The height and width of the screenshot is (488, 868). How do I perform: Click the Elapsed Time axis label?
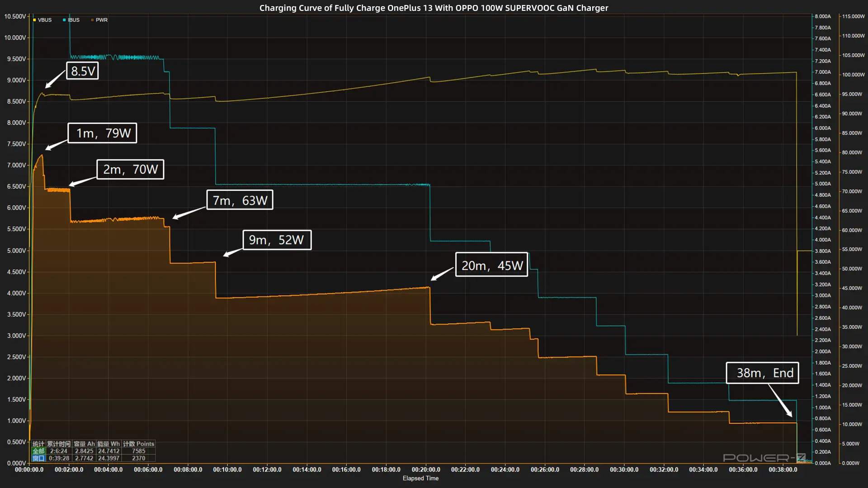420,478
